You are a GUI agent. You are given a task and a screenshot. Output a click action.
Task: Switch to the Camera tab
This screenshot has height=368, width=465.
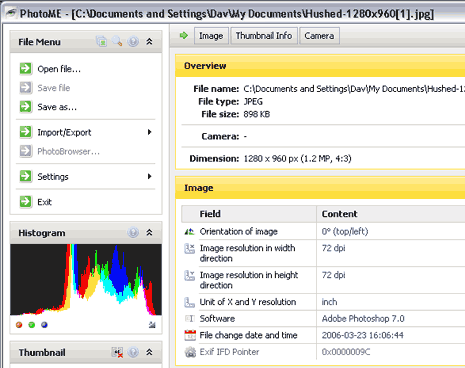click(319, 36)
